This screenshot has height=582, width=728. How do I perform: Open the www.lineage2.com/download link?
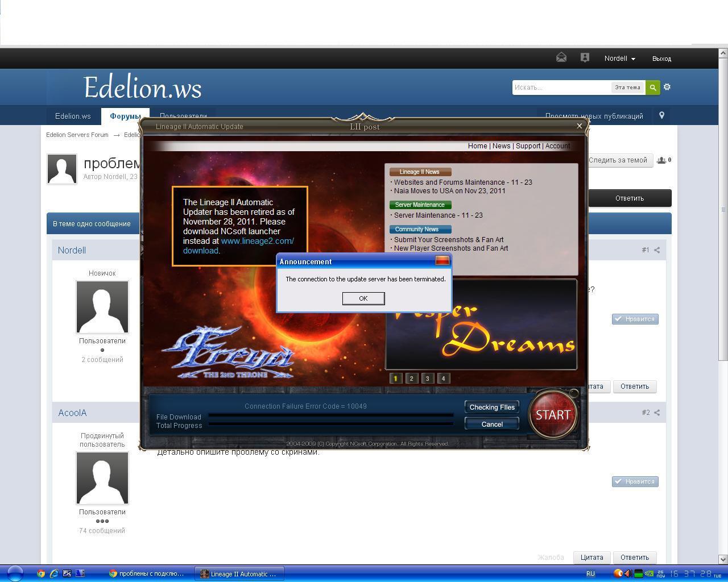[x=238, y=246]
